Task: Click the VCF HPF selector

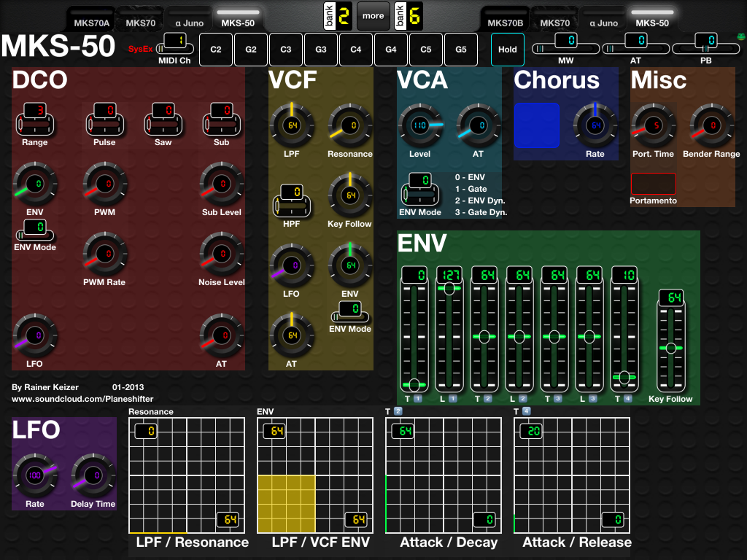Action: (292, 201)
